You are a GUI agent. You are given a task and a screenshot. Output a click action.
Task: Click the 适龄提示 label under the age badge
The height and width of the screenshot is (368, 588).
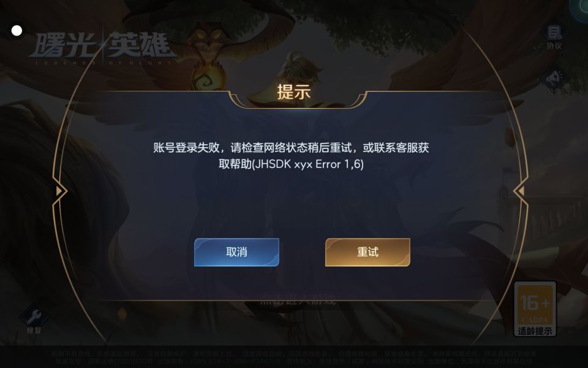coord(535,331)
